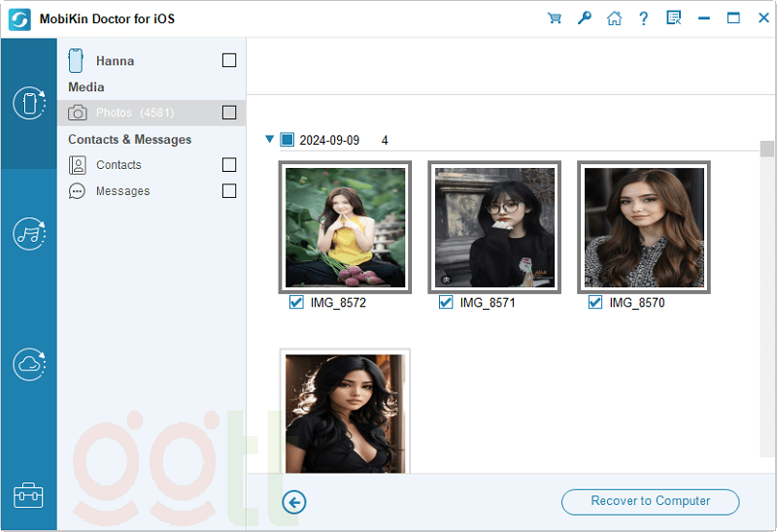Image resolution: width=777 pixels, height=532 pixels.
Task: Uncheck the IMG_8572 checkbox
Action: [x=296, y=303]
